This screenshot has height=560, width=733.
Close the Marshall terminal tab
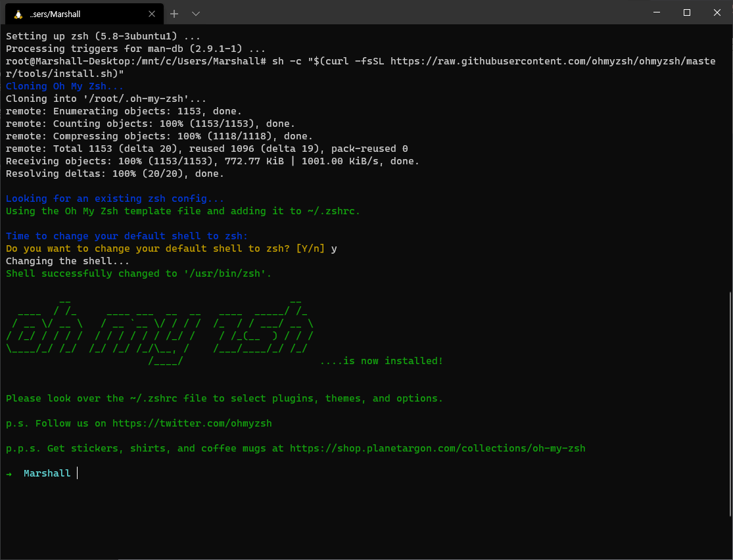tap(152, 14)
